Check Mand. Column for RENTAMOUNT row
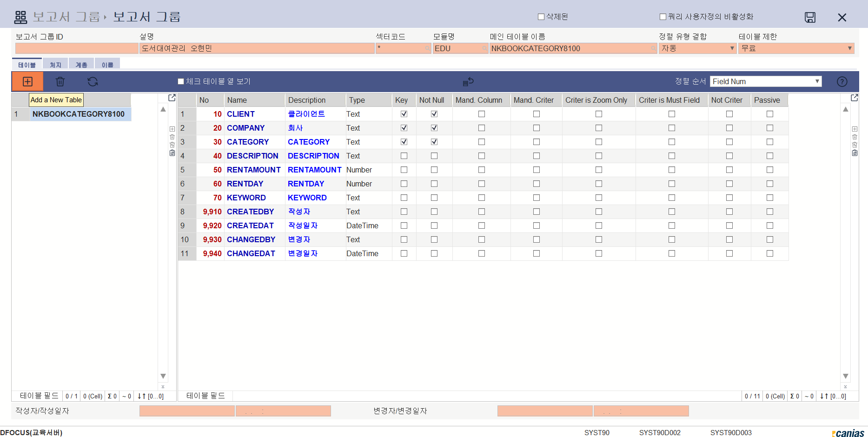The width and height of the screenshot is (868, 437). click(x=482, y=170)
